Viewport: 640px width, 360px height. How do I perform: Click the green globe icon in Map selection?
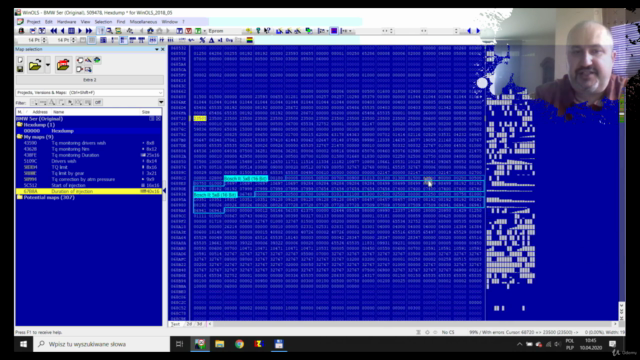click(97, 60)
